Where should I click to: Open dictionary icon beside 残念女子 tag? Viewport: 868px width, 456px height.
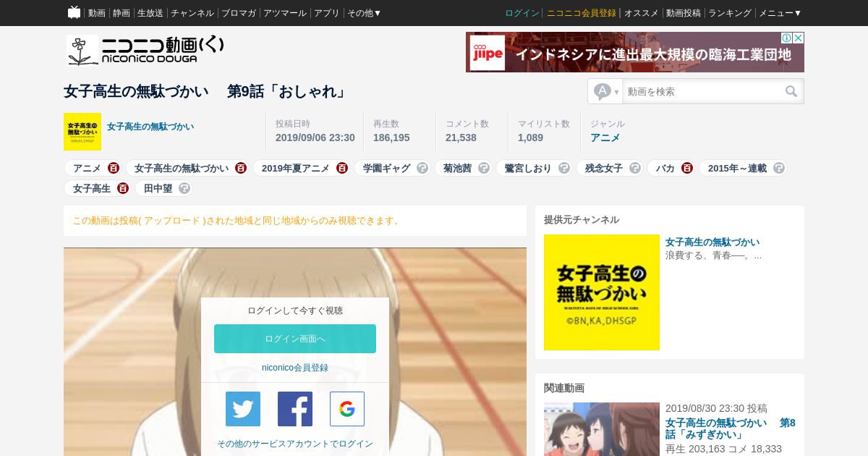click(x=635, y=168)
